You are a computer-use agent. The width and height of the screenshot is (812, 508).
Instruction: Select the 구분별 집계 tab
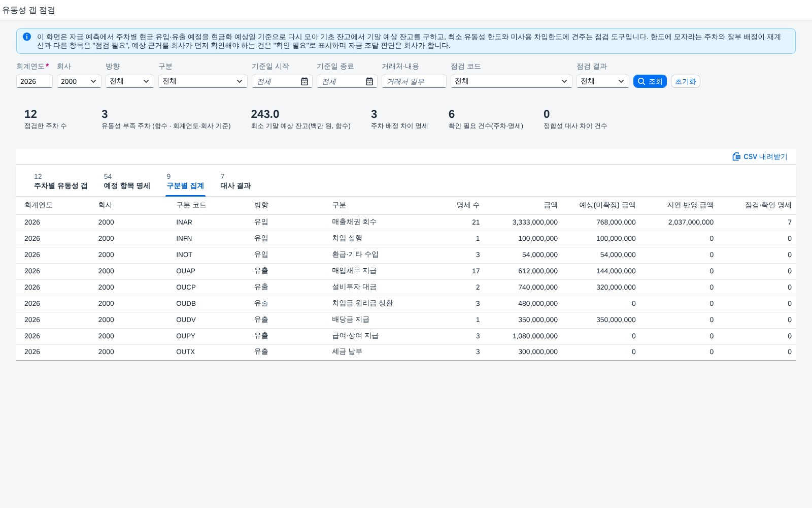185,181
